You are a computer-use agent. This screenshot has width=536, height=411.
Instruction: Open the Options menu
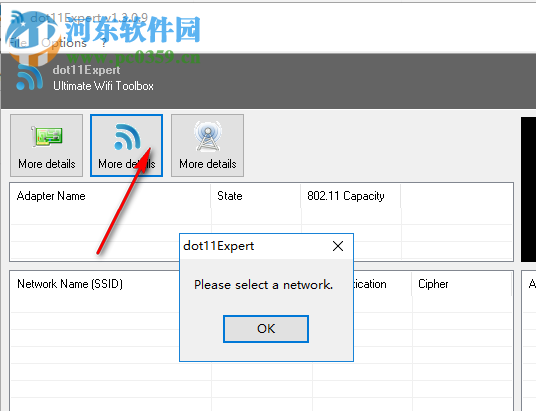click(x=64, y=43)
